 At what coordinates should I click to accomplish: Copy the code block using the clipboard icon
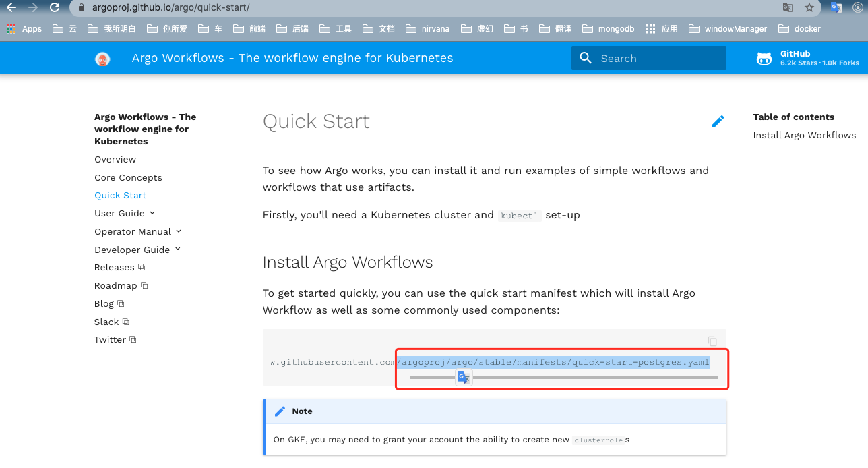click(712, 341)
